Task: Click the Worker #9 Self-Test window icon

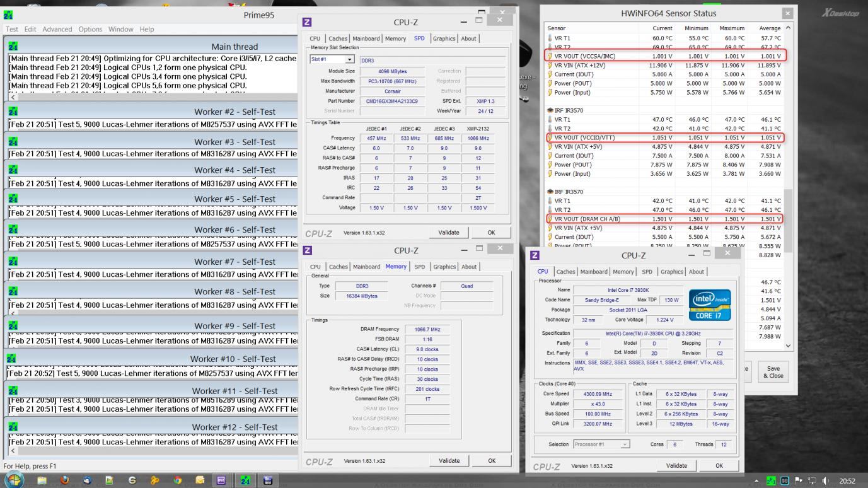Action: 13,325
